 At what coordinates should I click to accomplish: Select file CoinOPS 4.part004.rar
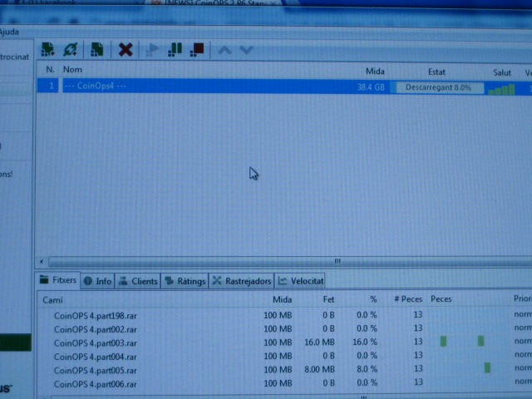[x=96, y=357]
